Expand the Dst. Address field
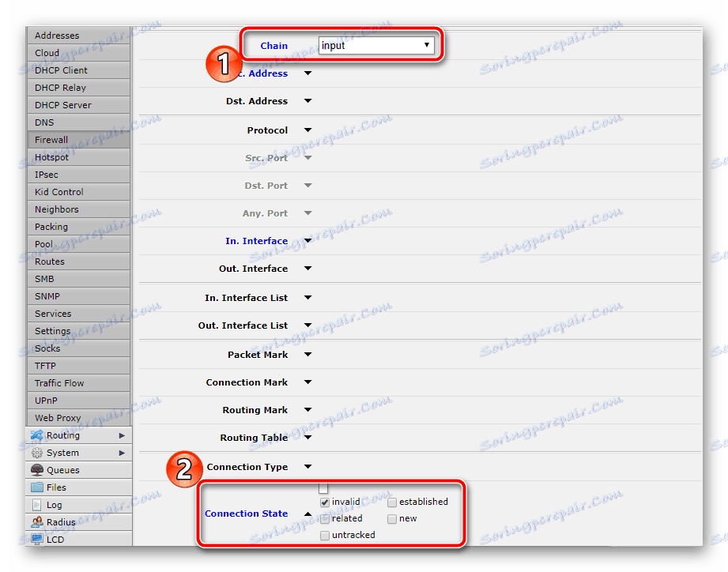Viewport: 728px width, 572px height. [307, 100]
